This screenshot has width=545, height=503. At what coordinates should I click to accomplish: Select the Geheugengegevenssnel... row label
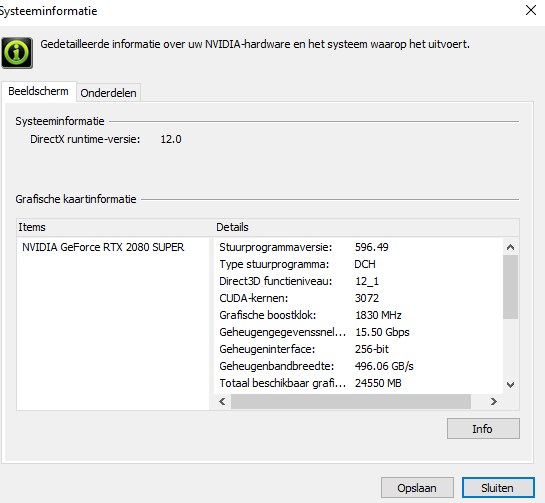pos(283,332)
